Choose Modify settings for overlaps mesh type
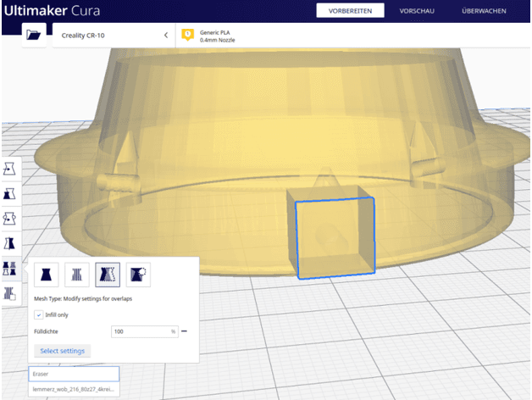The width and height of the screenshot is (532, 400). (x=108, y=275)
